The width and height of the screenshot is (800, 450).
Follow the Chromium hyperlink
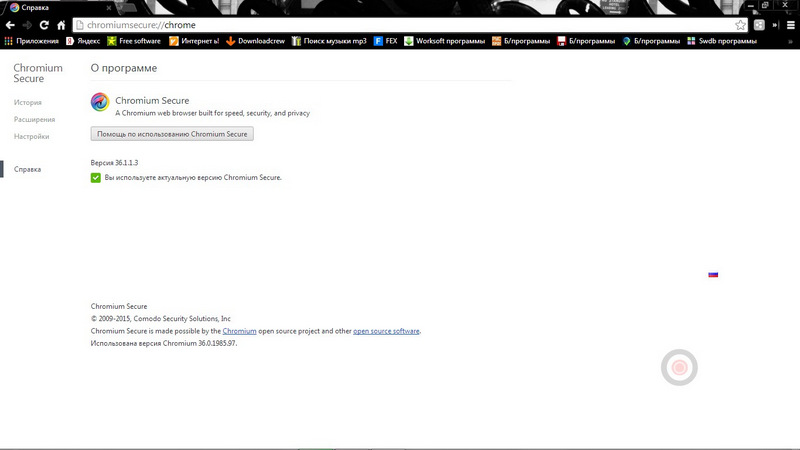[239, 331]
